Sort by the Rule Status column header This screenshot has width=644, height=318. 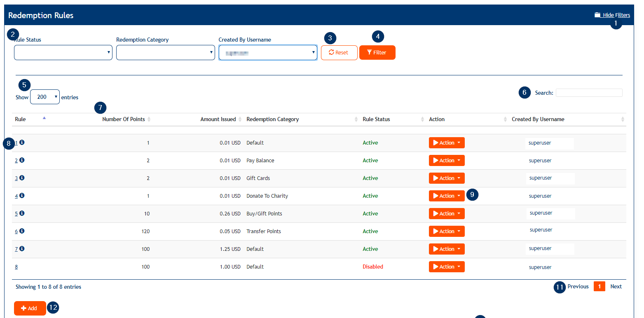click(376, 119)
